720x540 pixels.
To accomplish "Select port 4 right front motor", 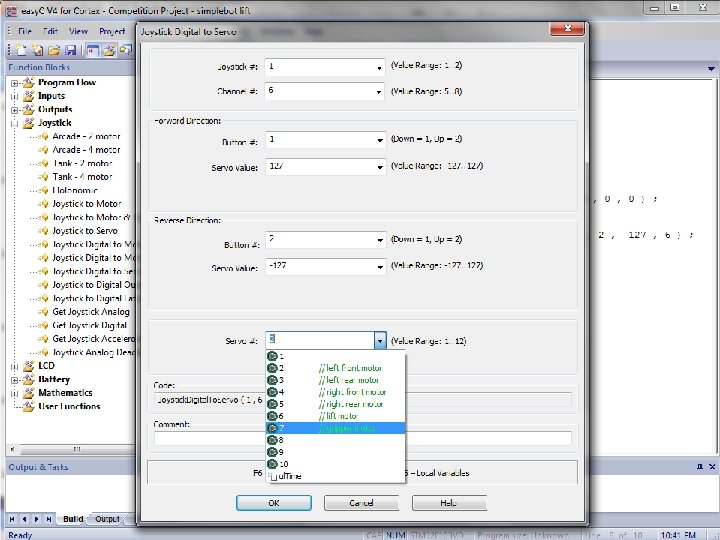I will [336, 392].
